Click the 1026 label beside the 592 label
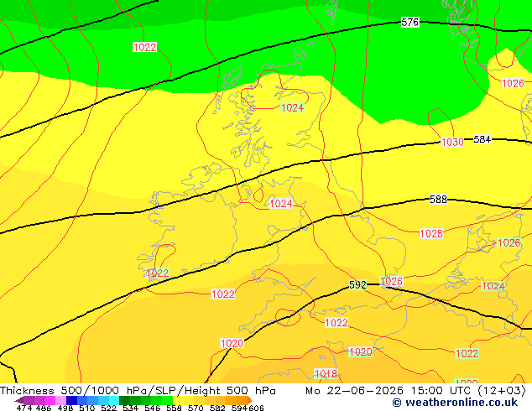The image size is (532, 411). 392,282
